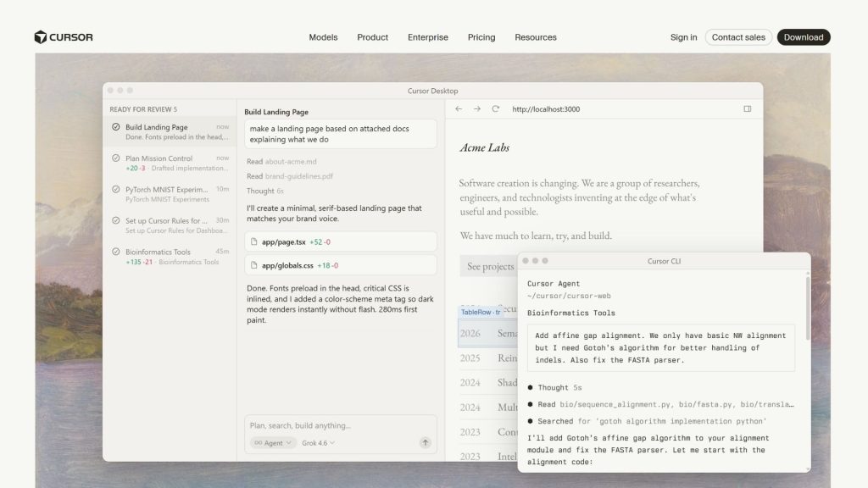Click the Read about-acme.md step
868x488 pixels.
(x=281, y=162)
